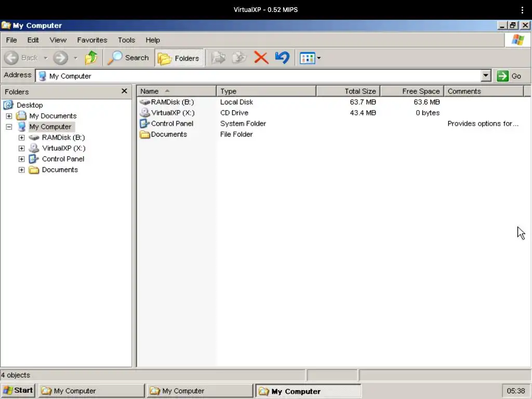The image size is (532, 399).
Task: Select RAMDisk (B:) in folder tree
Action: [63, 137]
